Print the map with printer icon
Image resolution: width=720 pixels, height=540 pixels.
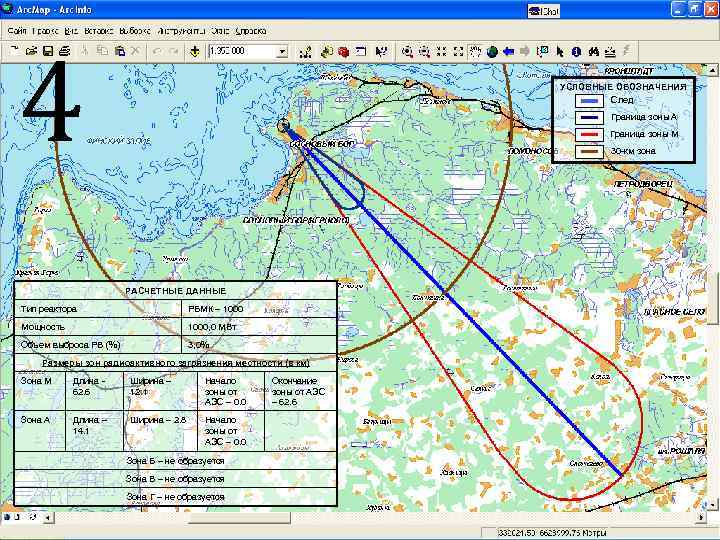pos(65,51)
